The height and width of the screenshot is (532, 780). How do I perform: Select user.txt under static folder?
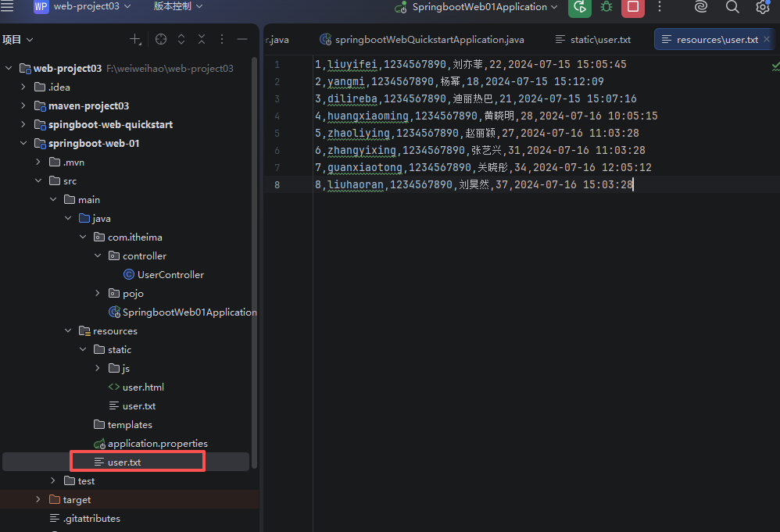pos(139,405)
